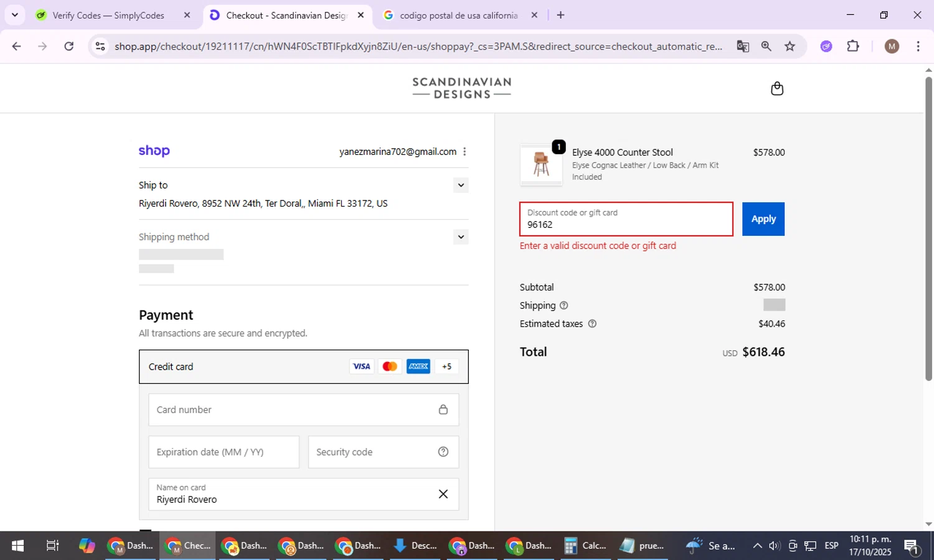Open the prue... notepad taskbar item
934x560 pixels.
coord(641,546)
